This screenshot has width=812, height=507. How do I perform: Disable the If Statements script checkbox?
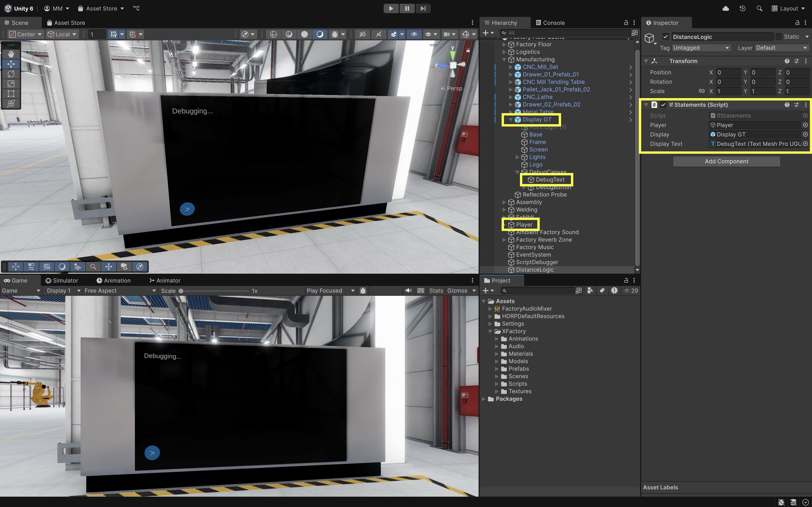pyautogui.click(x=663, y=105)
